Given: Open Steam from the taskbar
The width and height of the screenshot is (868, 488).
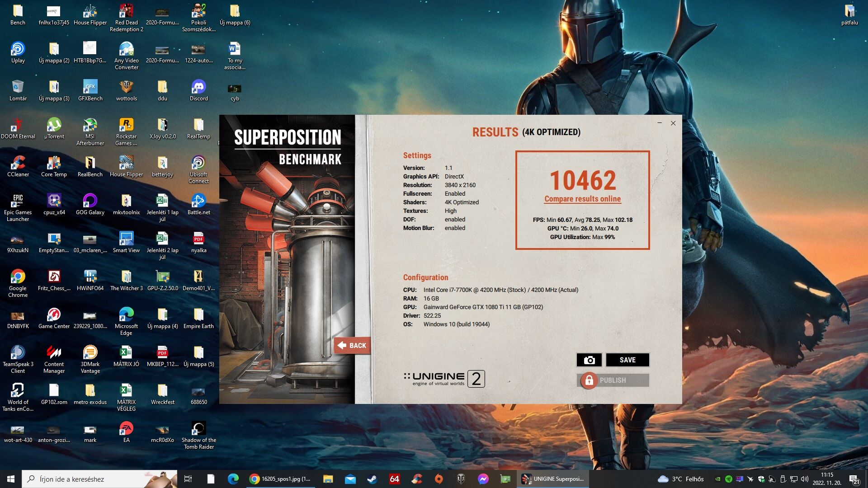Looking at the screenshot, I should [372, 479].
